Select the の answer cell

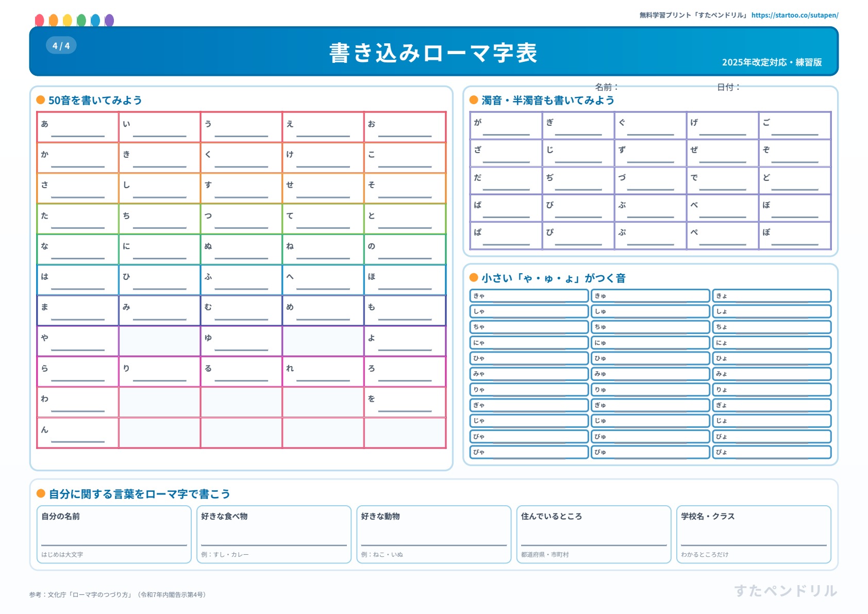click(405, 249)
